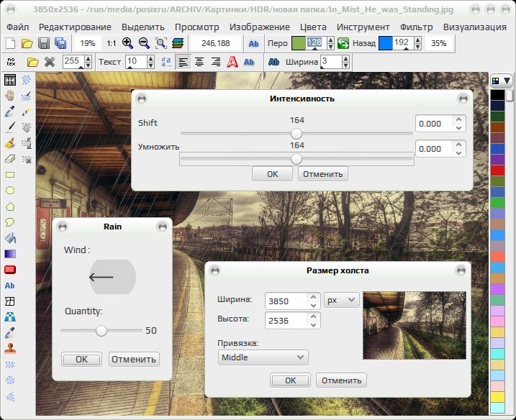Viewport: 516px width, 420px height.
Task: Show the layer stack window icon
Action: point(178,43)
